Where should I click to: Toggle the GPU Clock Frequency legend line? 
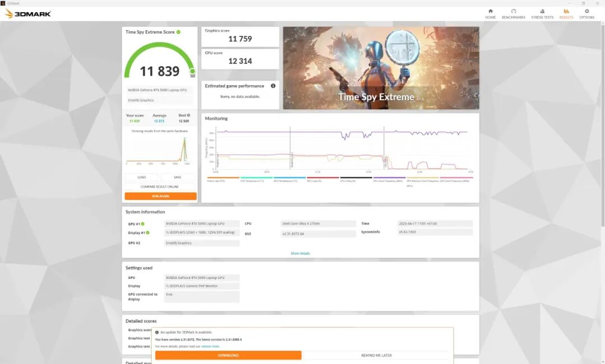456,179
